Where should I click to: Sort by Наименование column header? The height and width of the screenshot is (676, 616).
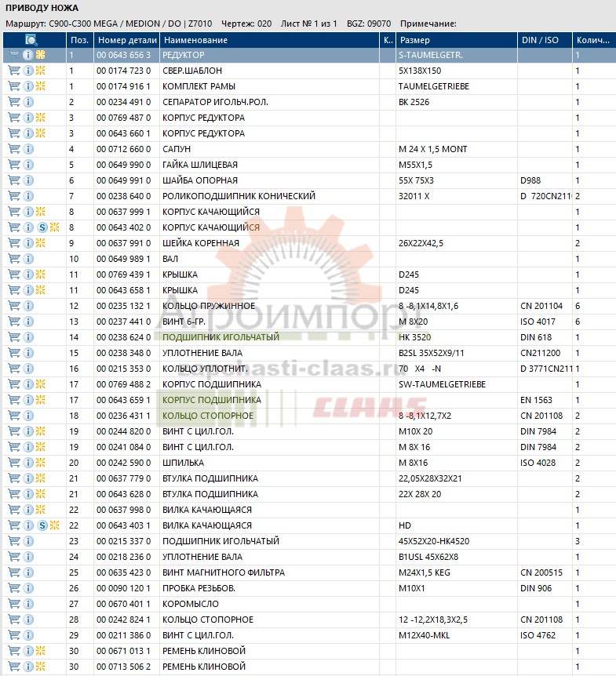[x=270, y=40]
